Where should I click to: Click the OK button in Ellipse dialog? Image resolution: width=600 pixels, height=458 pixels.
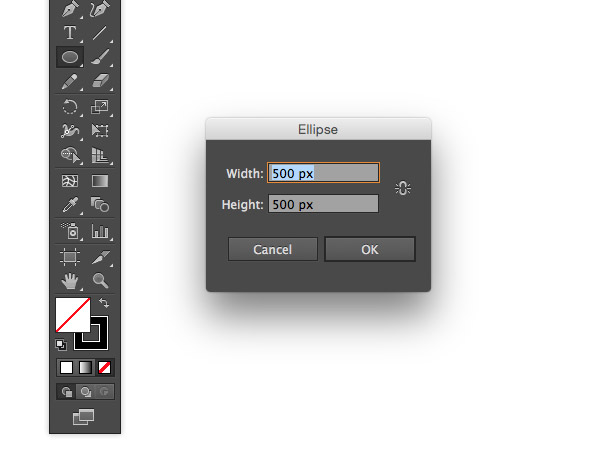(369, 249)
